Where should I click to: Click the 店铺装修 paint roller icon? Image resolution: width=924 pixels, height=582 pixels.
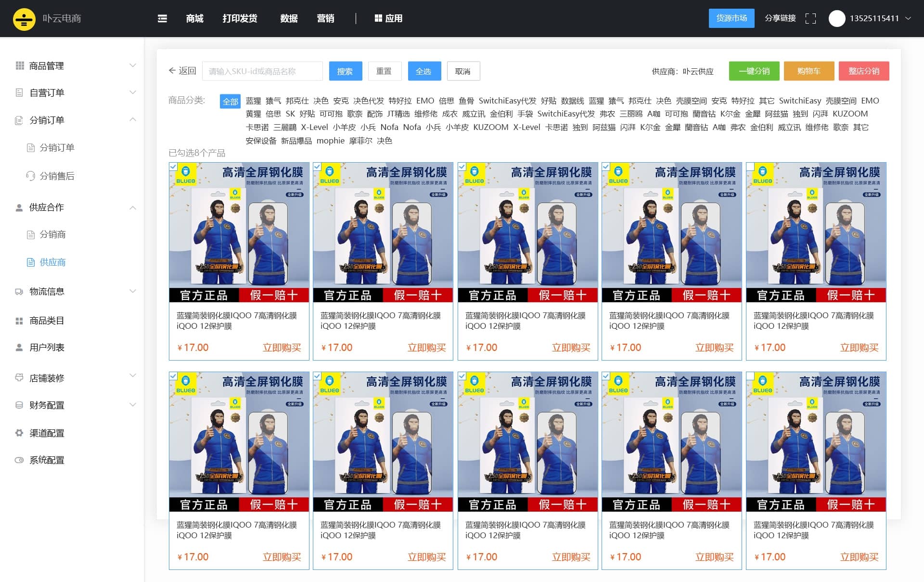coord(19,378)
